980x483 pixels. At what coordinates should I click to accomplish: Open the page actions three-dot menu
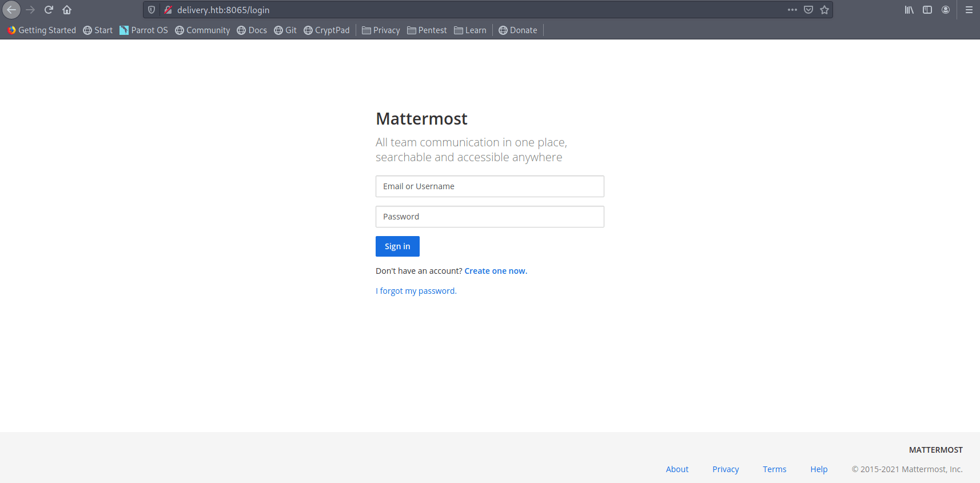(x=792, y=10)
